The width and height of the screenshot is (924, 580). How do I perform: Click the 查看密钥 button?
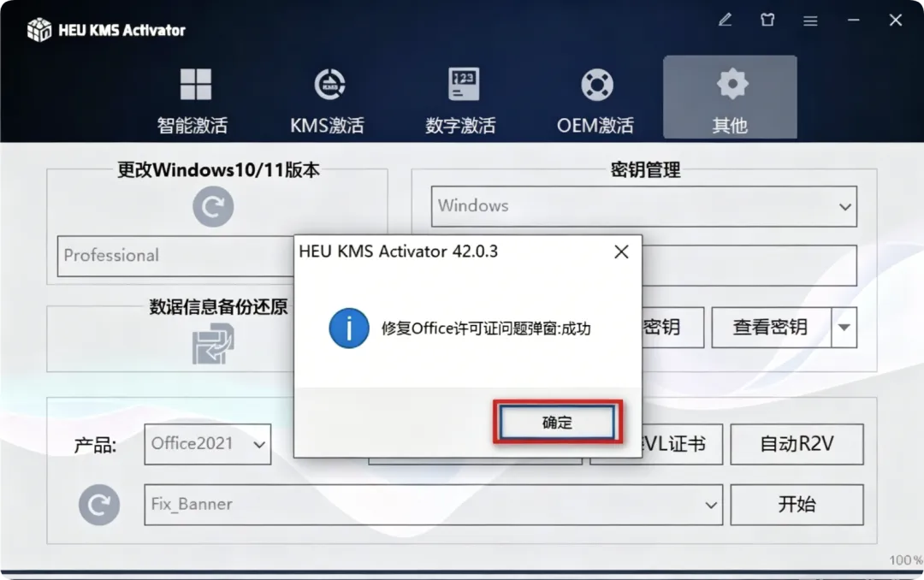point(772,327)
